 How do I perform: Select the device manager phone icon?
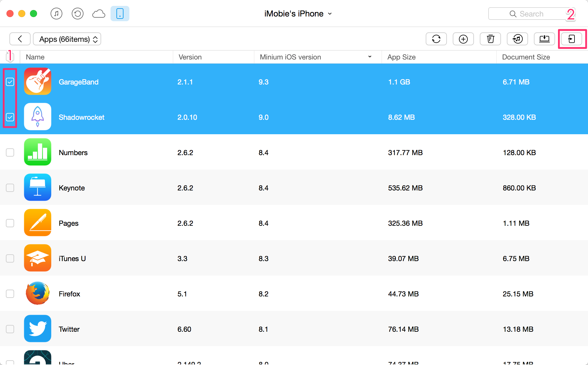point(120,14)
